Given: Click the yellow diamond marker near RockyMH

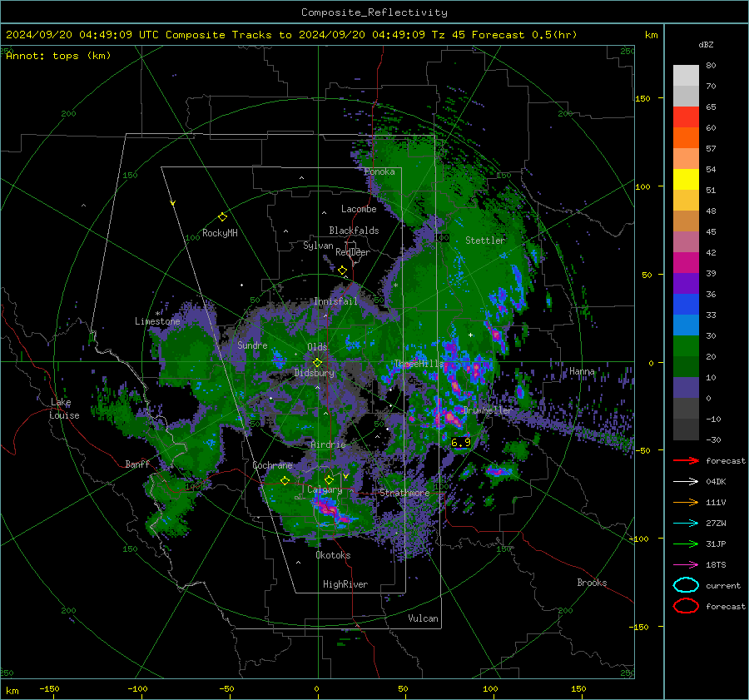Looking at the screenshot, I should click(222, 217).
